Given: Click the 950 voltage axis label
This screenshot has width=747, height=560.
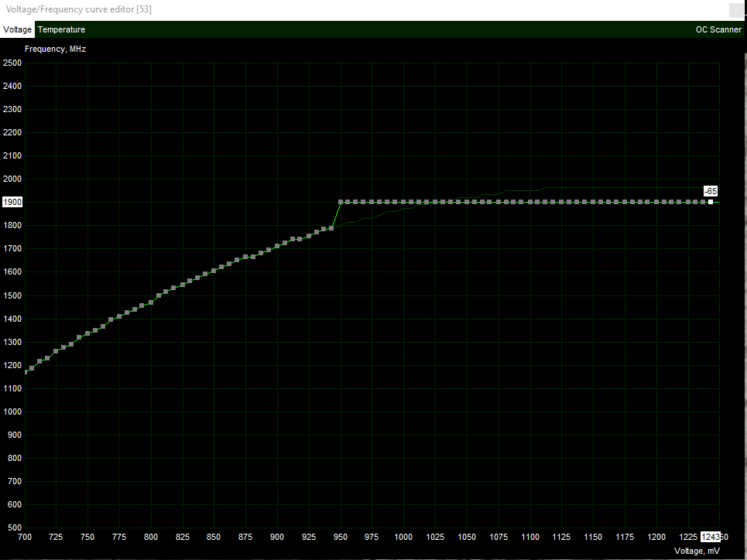Looking at the screenshot, I should click(x=341, y=537).
